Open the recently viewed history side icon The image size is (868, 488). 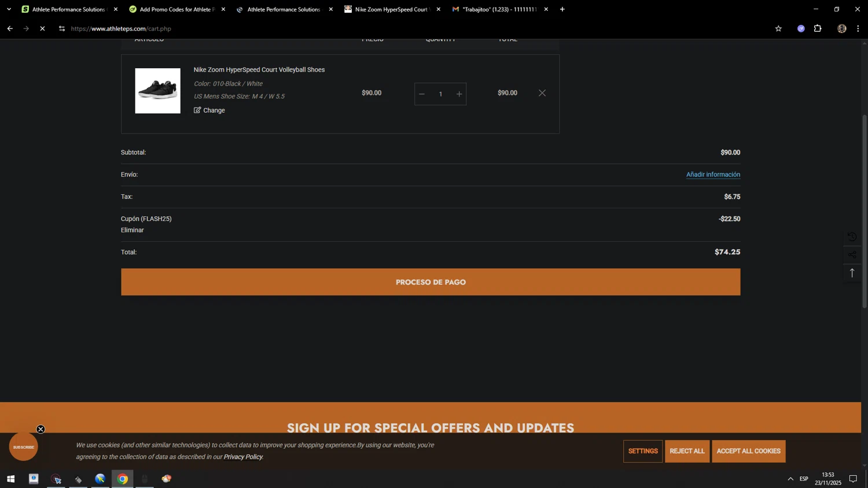point(852,237)
